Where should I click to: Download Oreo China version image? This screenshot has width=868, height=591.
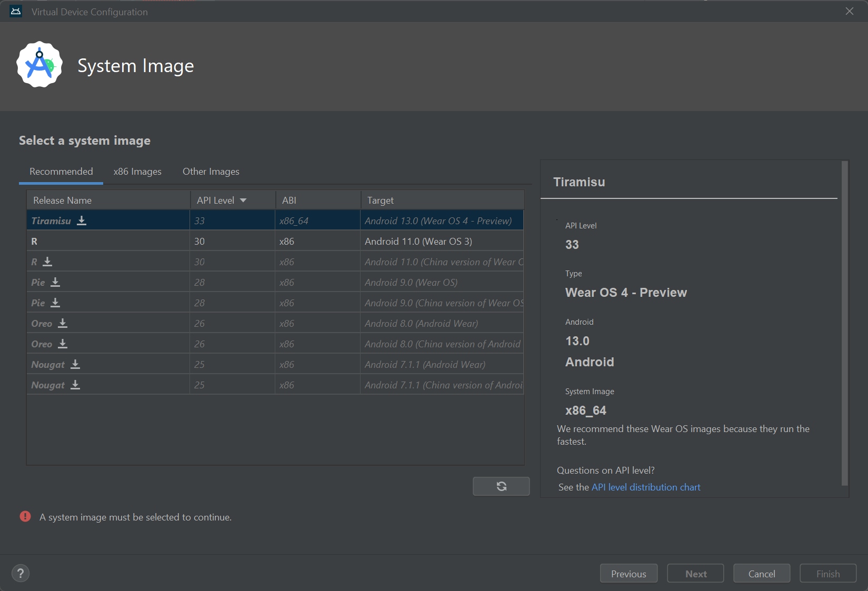click(63, 344)
